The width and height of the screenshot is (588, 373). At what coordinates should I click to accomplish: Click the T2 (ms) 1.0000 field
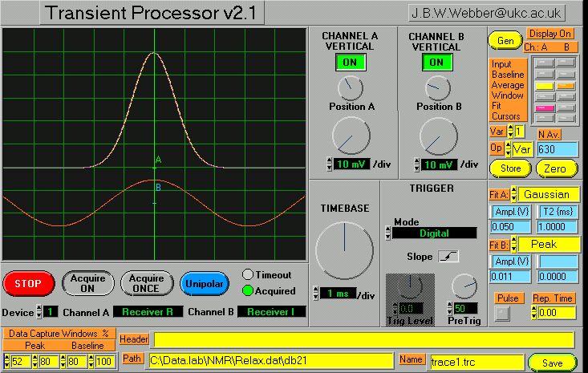(558, 227)
